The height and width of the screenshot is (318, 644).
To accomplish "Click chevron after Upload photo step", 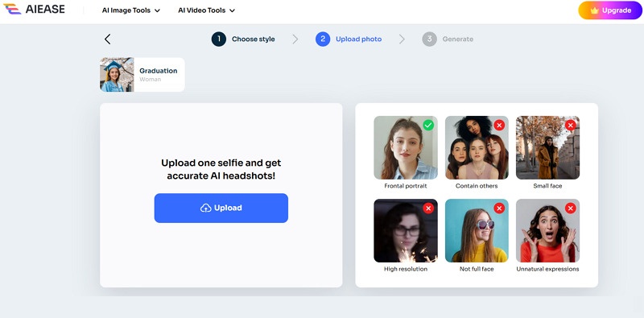I will click(x=402, y=39).
